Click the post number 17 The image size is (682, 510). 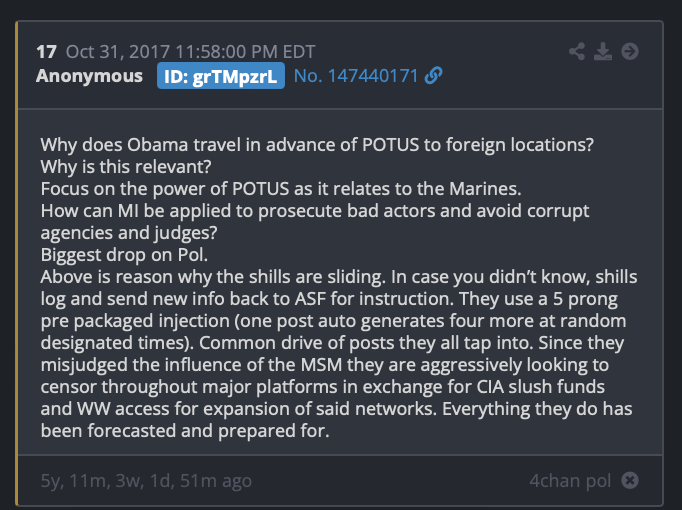pyautogui.click(x=46, y=51)
